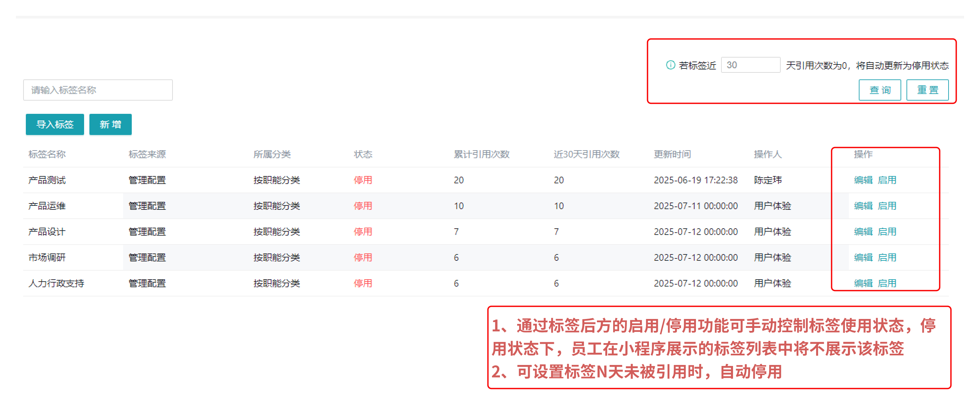Click the info icon beside 若标签近
980x405 pixels.
[x=670, y=65]
